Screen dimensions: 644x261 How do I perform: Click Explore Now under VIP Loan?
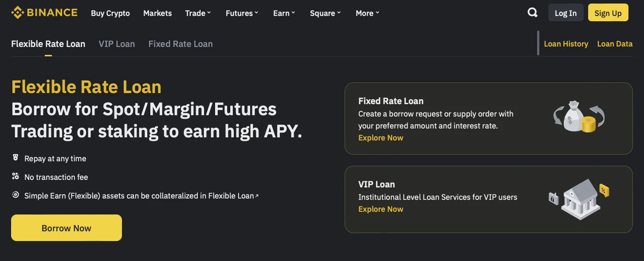click(381, 209)
